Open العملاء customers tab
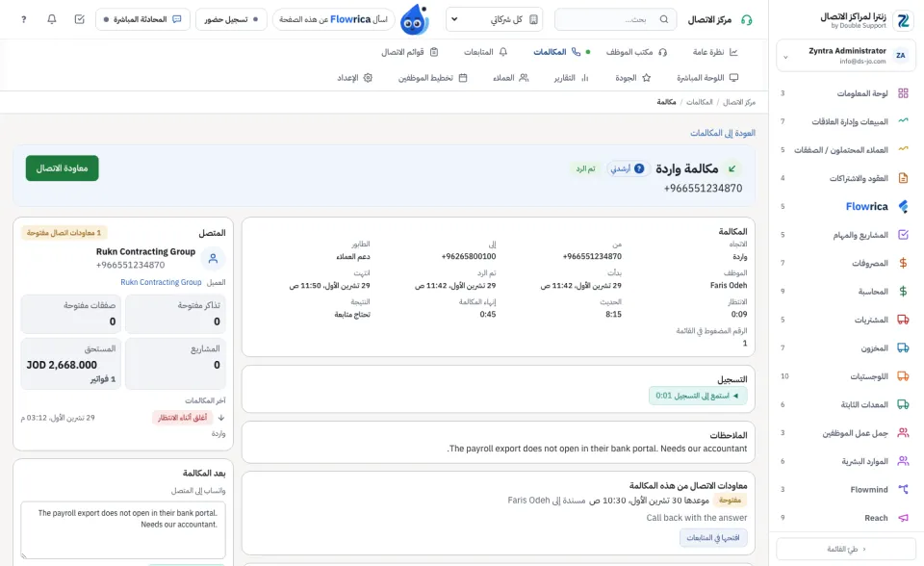 [x=510, y=78]
